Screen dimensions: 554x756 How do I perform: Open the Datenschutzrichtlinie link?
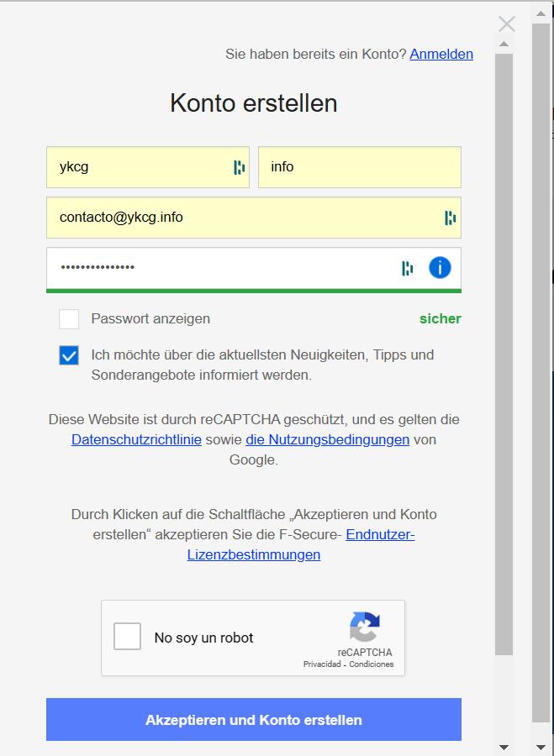(x=136, y=439)
